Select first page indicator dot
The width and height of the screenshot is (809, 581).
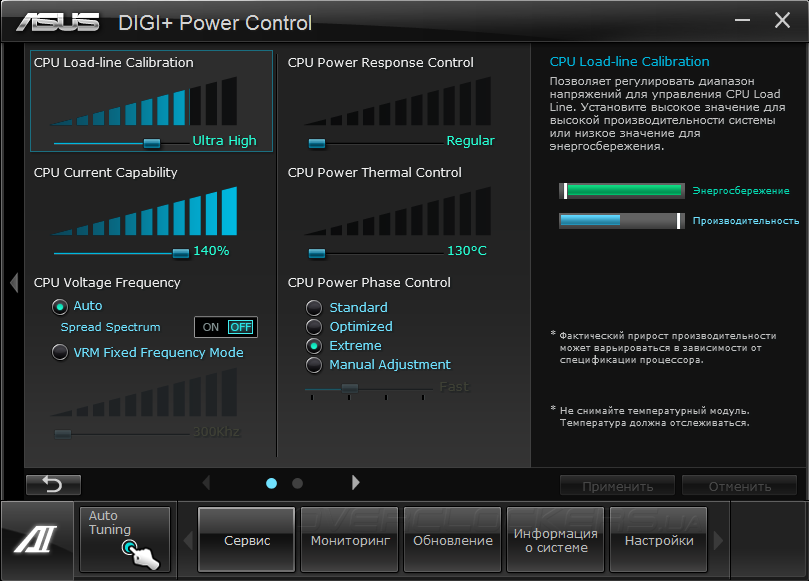pos(271,483)
